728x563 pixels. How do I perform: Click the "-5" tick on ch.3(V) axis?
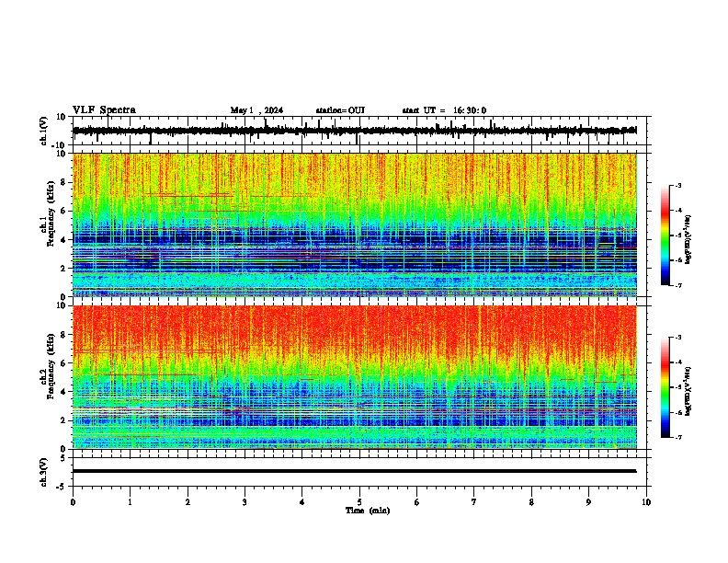pyautogui.click(x=63, y=487)
